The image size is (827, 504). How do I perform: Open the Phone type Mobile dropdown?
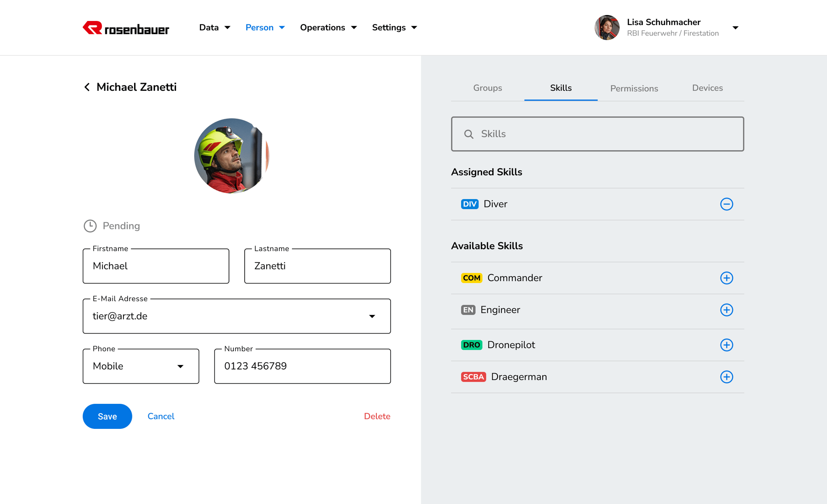[180, 366]
